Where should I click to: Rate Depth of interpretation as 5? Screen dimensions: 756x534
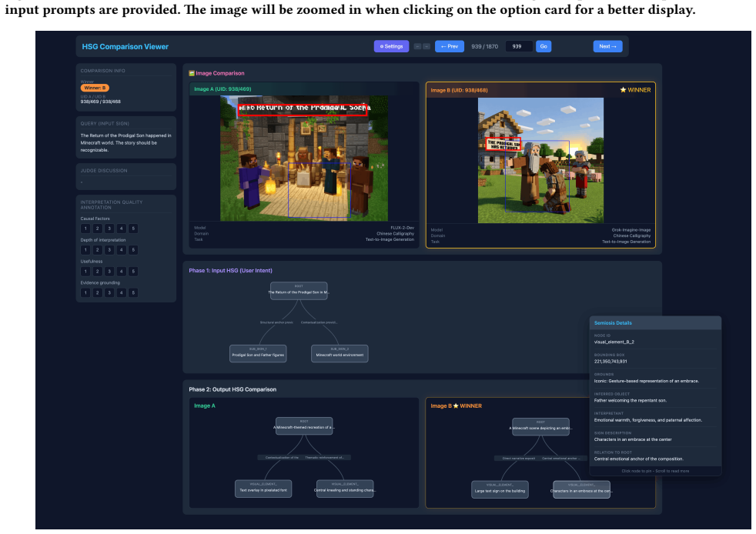133,249
